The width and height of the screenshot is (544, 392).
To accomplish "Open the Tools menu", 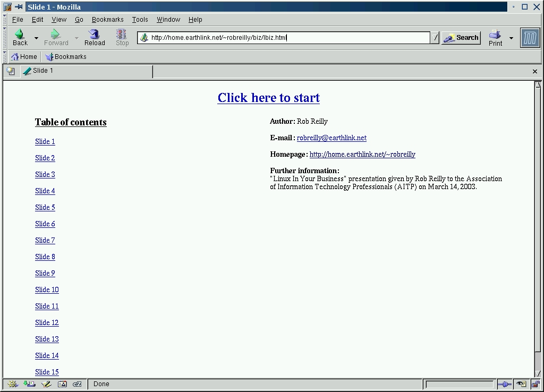I will [x=140, y=20].
